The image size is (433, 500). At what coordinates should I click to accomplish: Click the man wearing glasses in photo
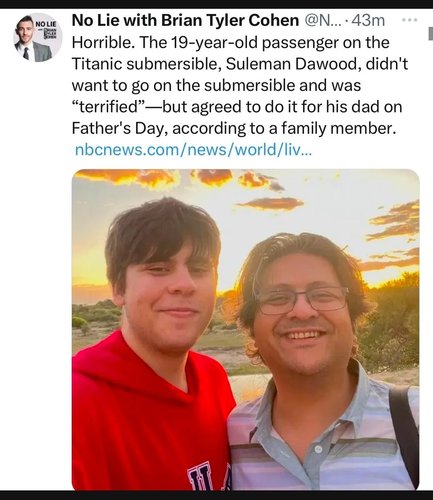pos(320,360)
